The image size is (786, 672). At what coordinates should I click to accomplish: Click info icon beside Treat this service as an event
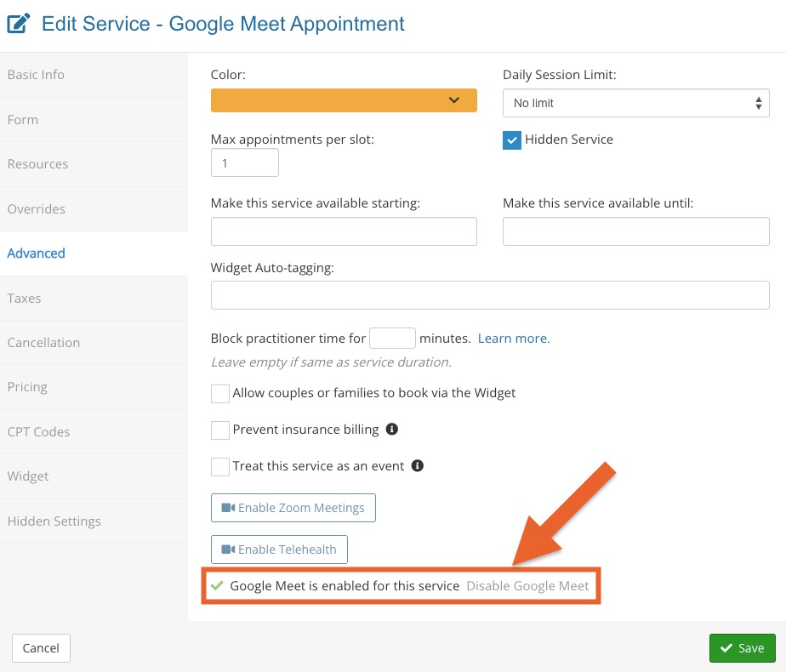click(417, 465)
